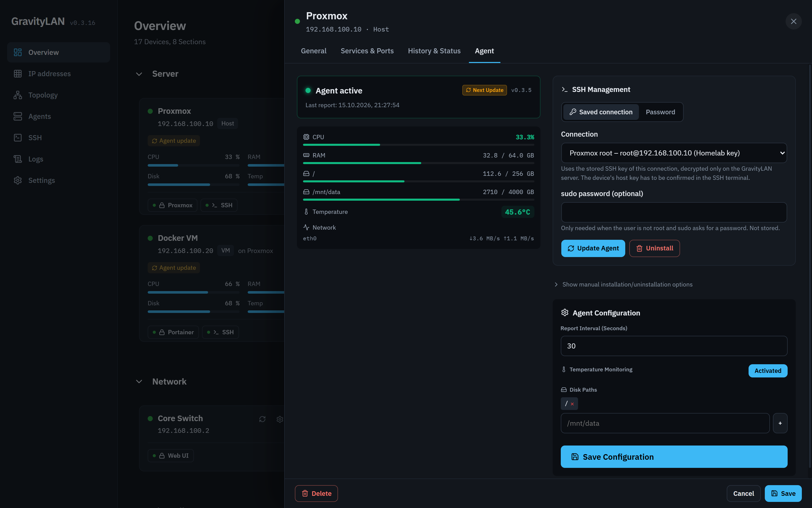Image resolution: width=812 pixels, height=508 pixels.
Task: Open IP addresses grid icon
Action: 18,74
